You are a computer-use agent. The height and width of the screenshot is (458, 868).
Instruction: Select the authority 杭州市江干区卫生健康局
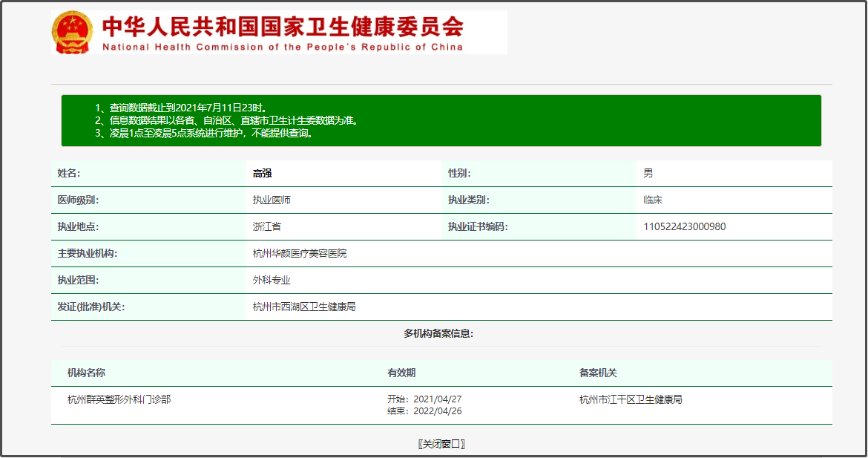pos(631,399)
